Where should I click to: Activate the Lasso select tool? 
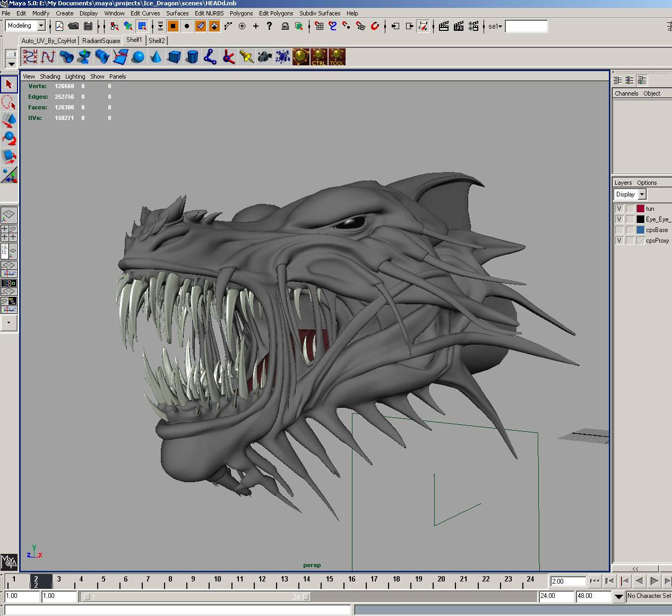pos(8,102)
